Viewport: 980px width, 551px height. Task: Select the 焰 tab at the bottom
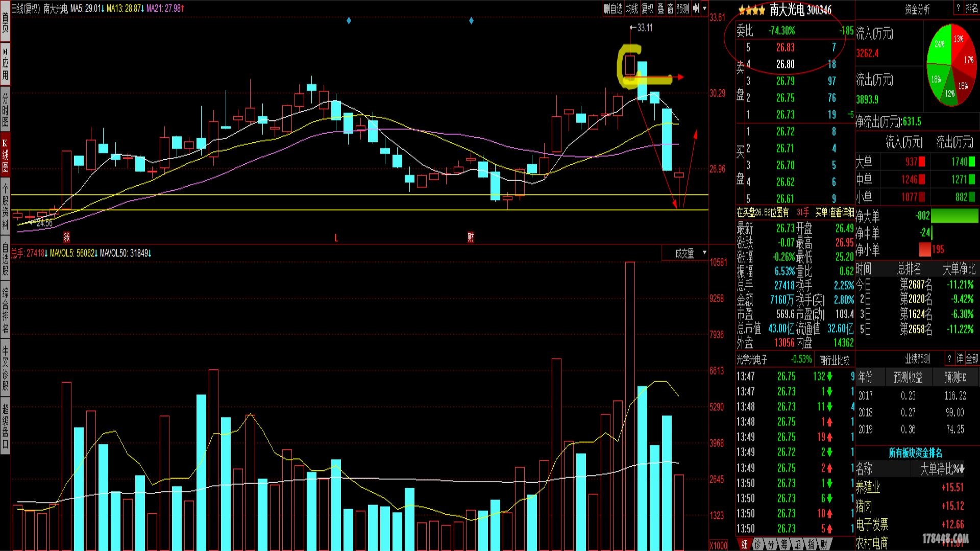798,544
